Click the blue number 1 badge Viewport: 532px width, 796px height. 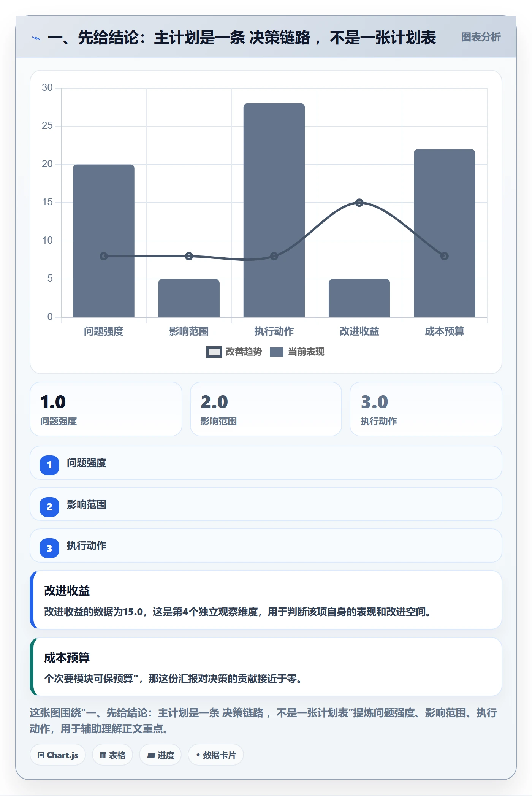tap(49, 465)
